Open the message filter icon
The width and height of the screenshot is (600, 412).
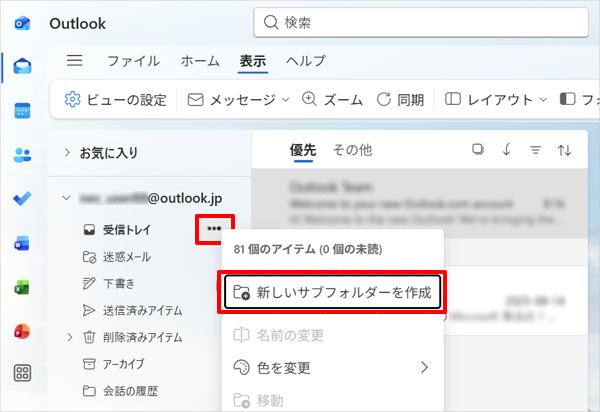point(535,150)
